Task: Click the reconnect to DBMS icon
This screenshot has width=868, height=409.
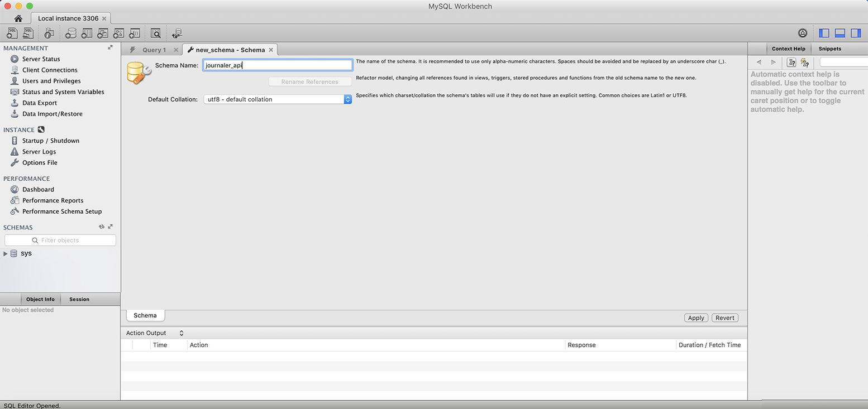Action: [x=177, y=33]
